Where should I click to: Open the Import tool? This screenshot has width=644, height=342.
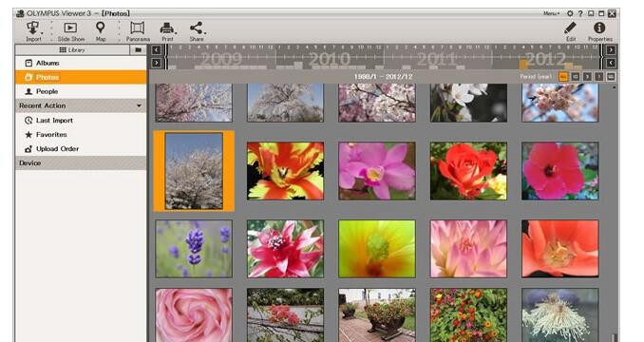pyautogui.click(x=32, y=30)
